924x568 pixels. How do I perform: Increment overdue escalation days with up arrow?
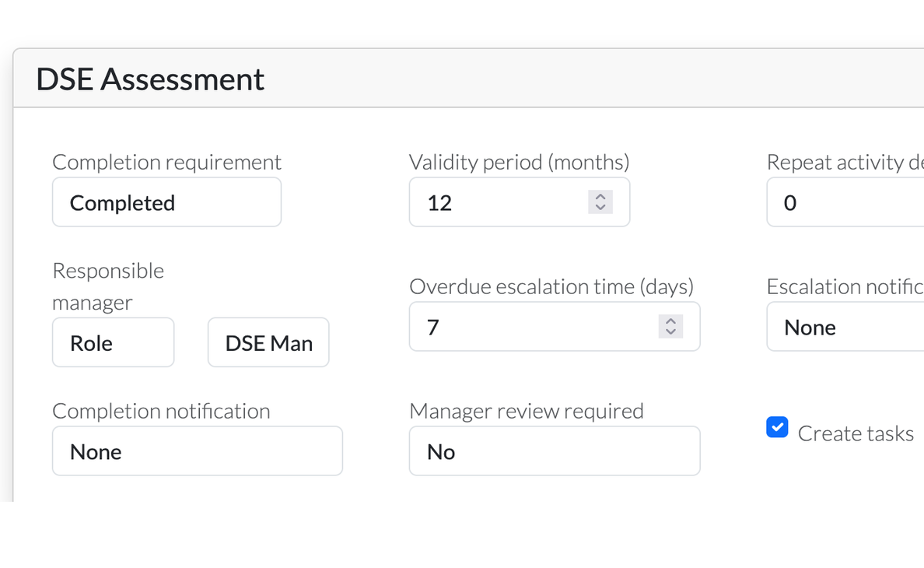pyautogui.click(x=670, y=321)
